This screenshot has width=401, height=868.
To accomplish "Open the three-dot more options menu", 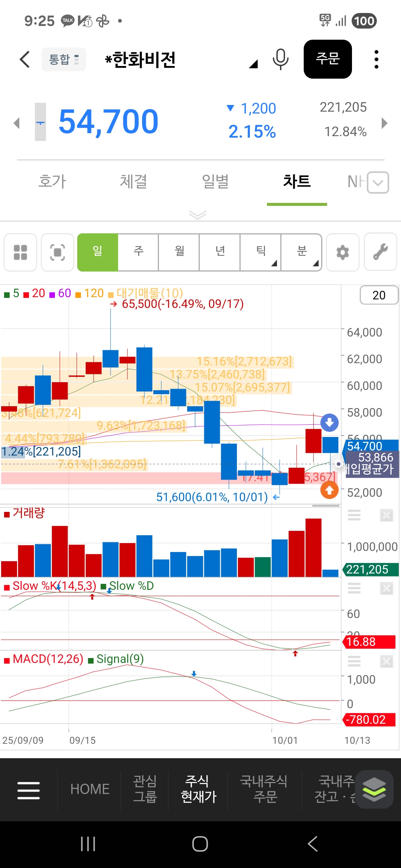I will pyautogui.click(x=376, y=59).
